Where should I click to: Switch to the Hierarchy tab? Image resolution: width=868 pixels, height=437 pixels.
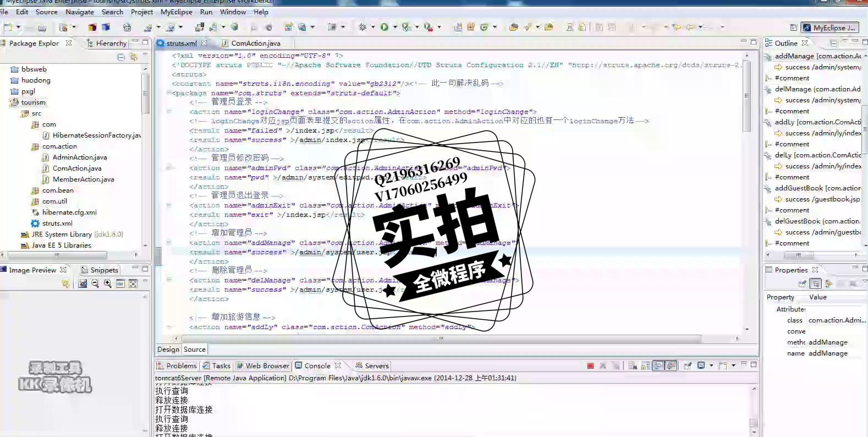[x=107, y=43]
